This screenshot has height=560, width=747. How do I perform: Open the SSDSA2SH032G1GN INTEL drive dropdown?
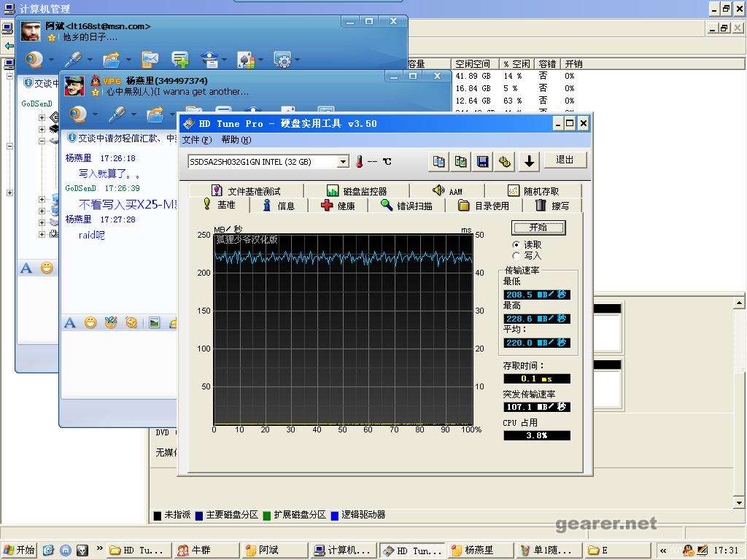pos(343,162)
